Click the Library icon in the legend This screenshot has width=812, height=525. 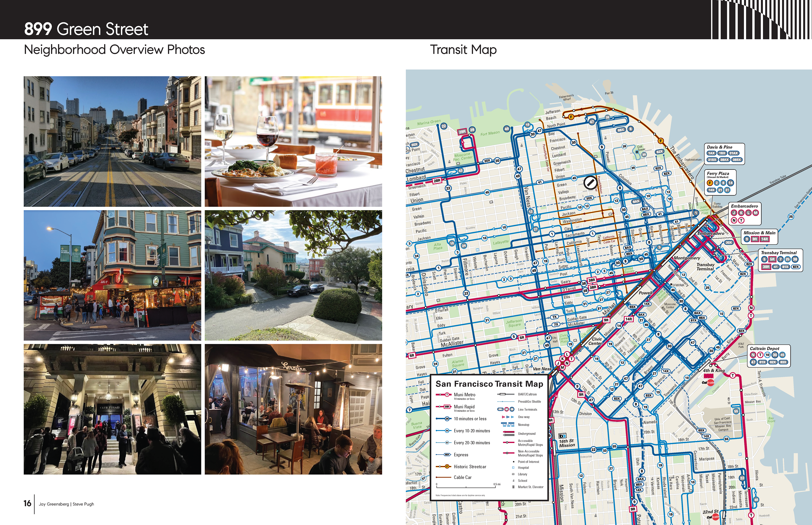coord(513,474)
